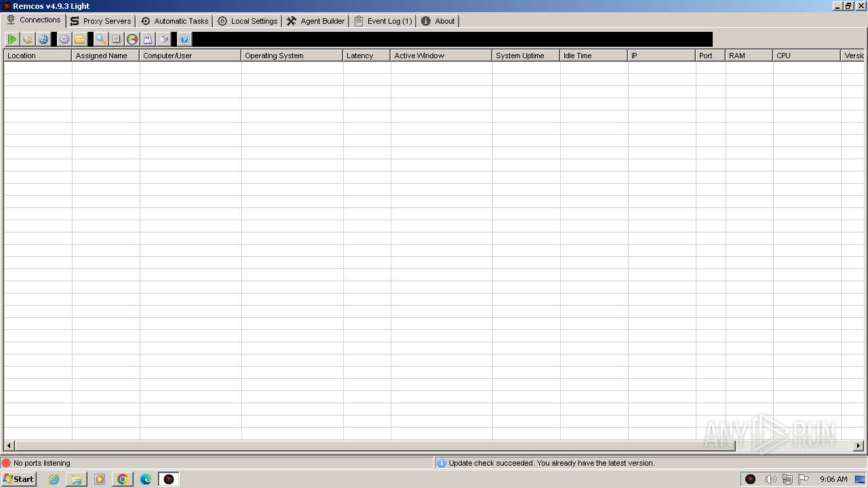Sort by the Location column header

click(x=37, y=56)
